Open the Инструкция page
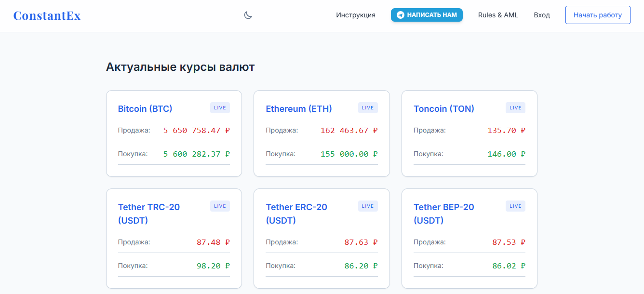The height and width of the screenshot is (294, 644). (x=356, y=15)
